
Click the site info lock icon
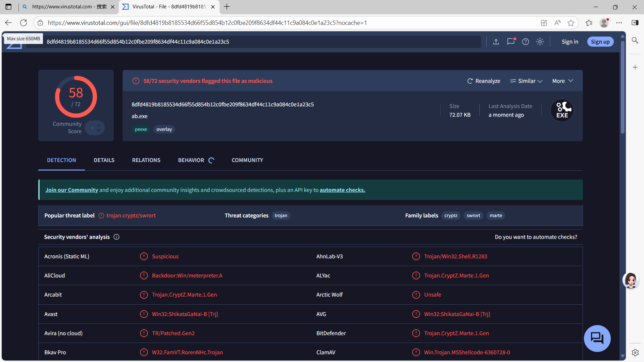(x=40, y=23)
